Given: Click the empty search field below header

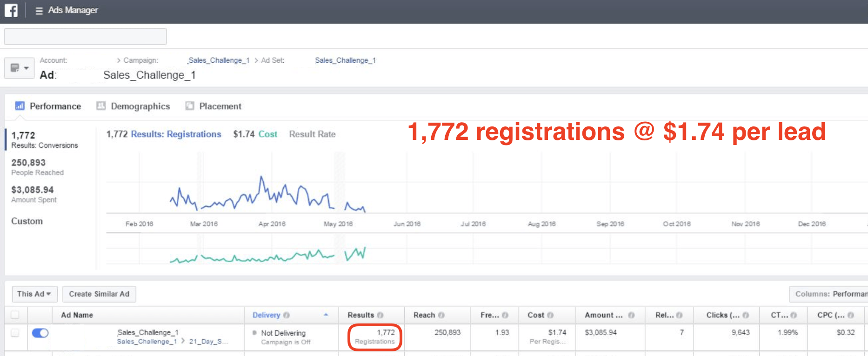Looking at the screenshot, I should point(85,36).
